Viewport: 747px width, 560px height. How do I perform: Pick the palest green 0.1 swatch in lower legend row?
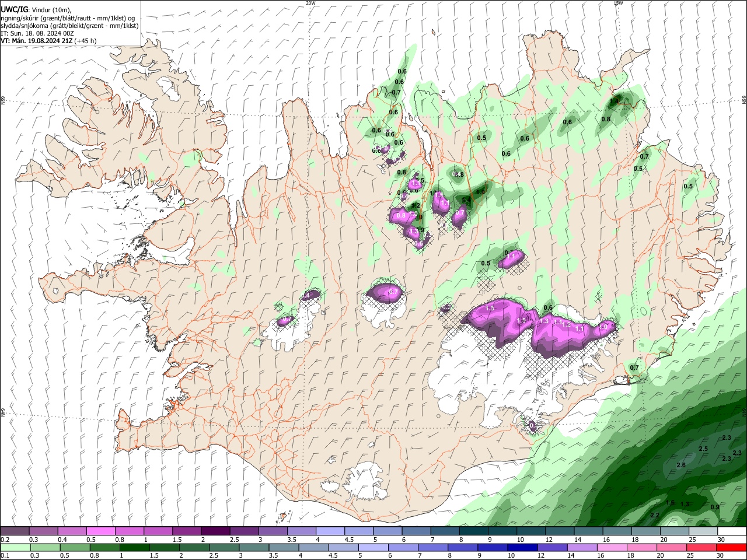[16, 547]
